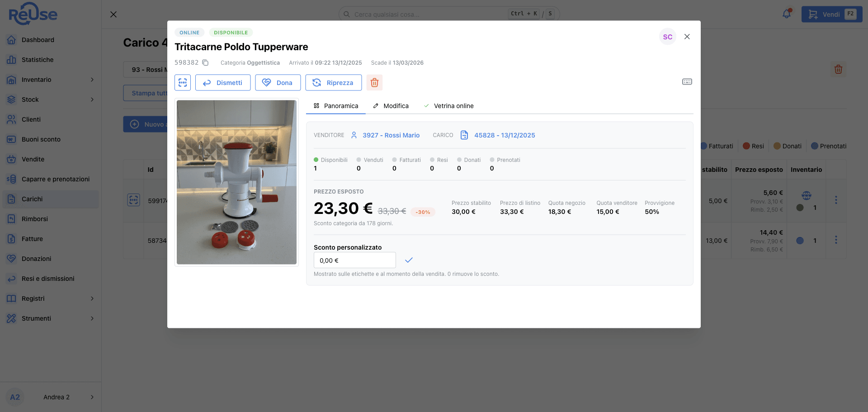
Task: Open the Vendi sell button
Action: pyautogui.click(x=832, y=14)
